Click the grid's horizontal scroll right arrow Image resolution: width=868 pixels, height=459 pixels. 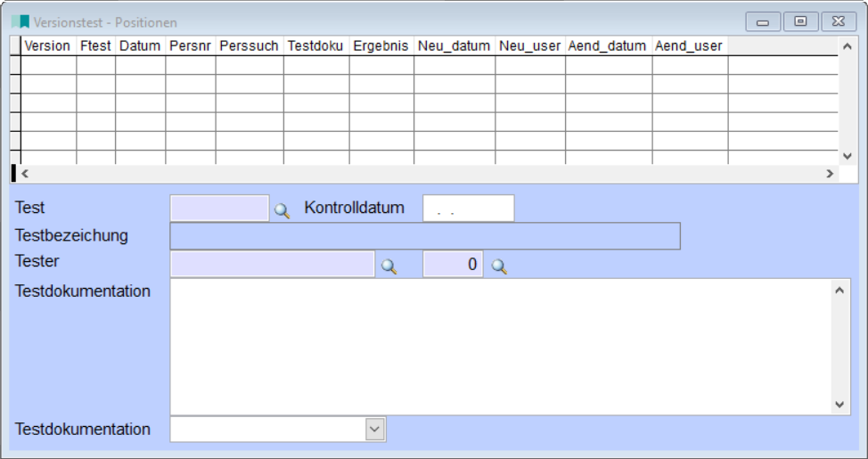click(830, 173)
